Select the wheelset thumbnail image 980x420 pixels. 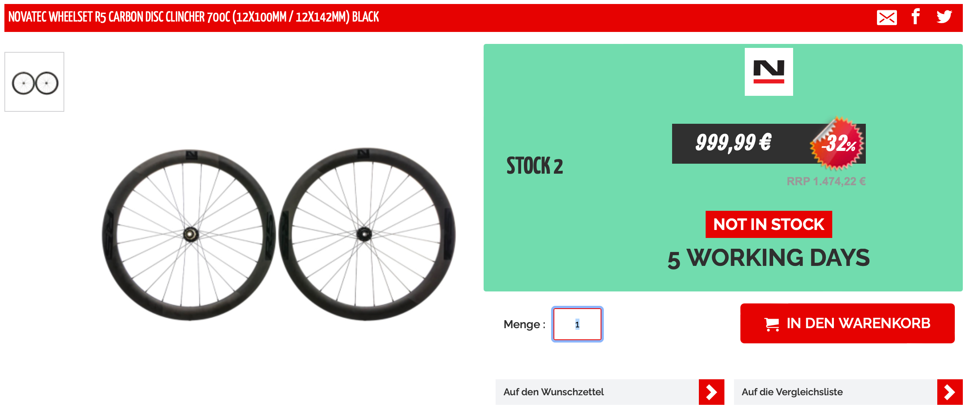34,82
